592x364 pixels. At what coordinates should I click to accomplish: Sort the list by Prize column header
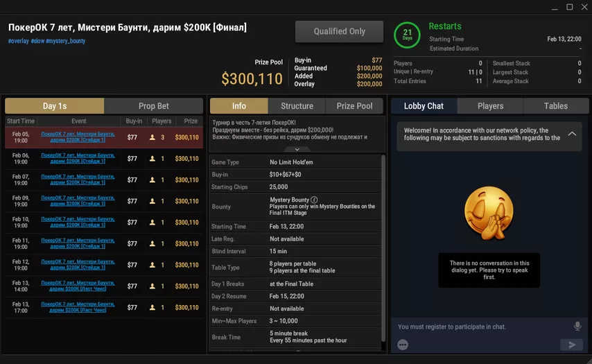[191, 121]
